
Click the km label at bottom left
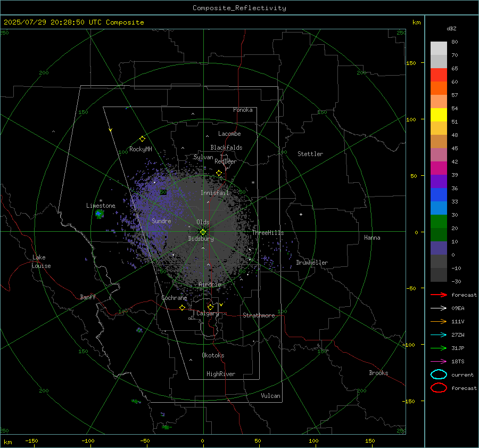click(7, 442)
